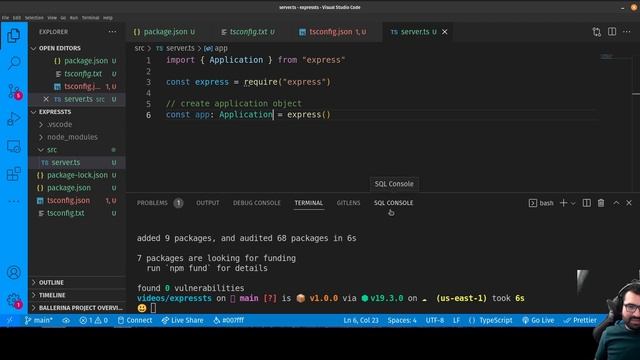Image resolution: width=640 pixels, height=360 pixels.
Task: Click the open changes icon in editor toolbar
Action: [x=597, y=32]
